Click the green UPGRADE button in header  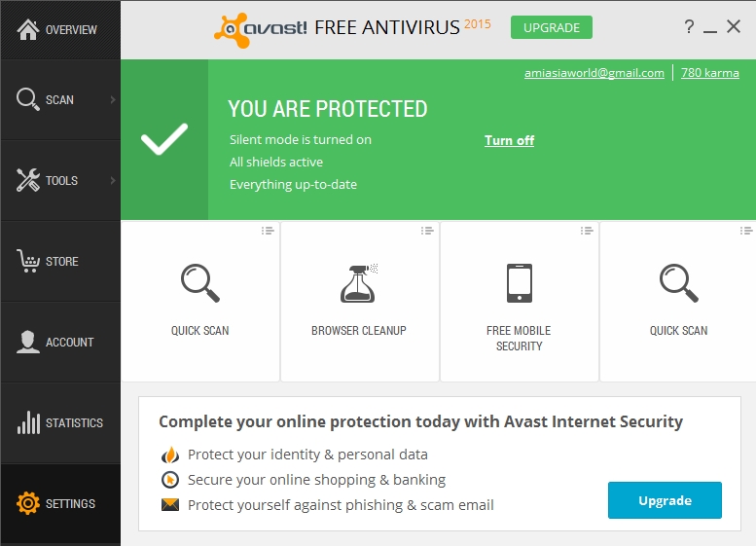[552, 27]
